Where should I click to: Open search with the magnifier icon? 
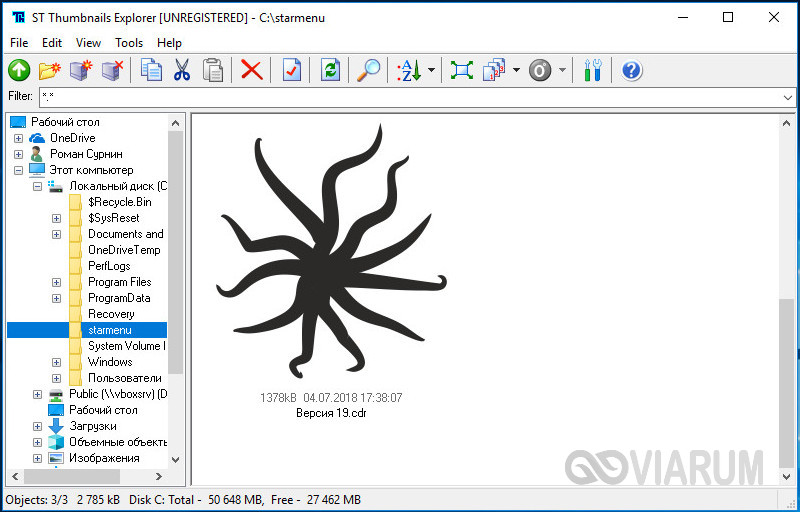click(368, 70)
